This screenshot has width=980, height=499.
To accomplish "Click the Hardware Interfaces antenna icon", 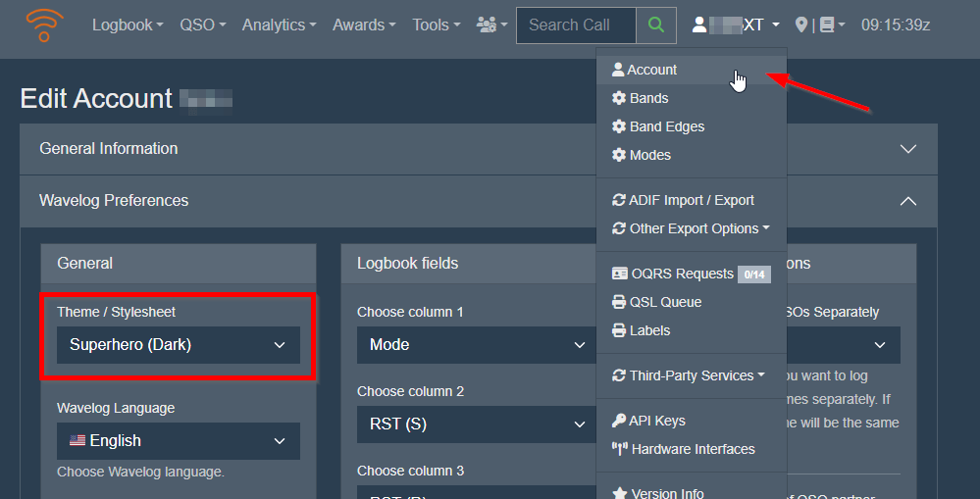I will (619, 449).
